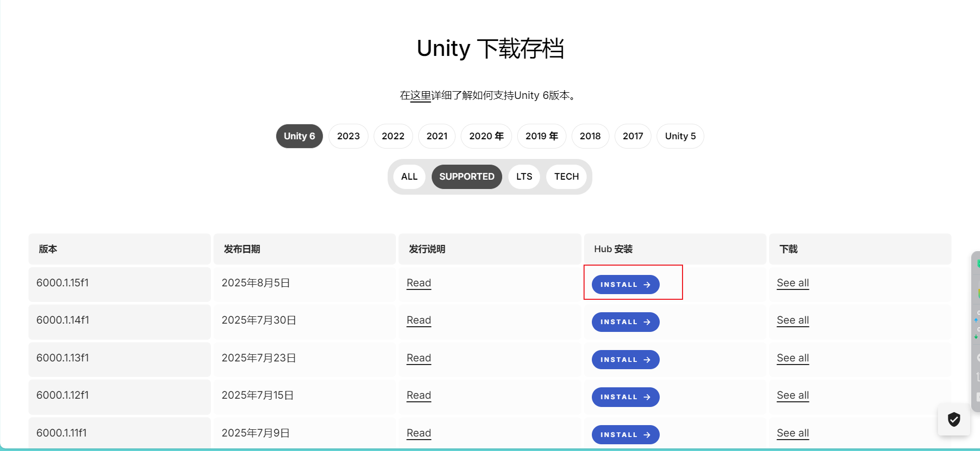
Task: Click the date 2025年8月5日
Action: click(255, 283)
